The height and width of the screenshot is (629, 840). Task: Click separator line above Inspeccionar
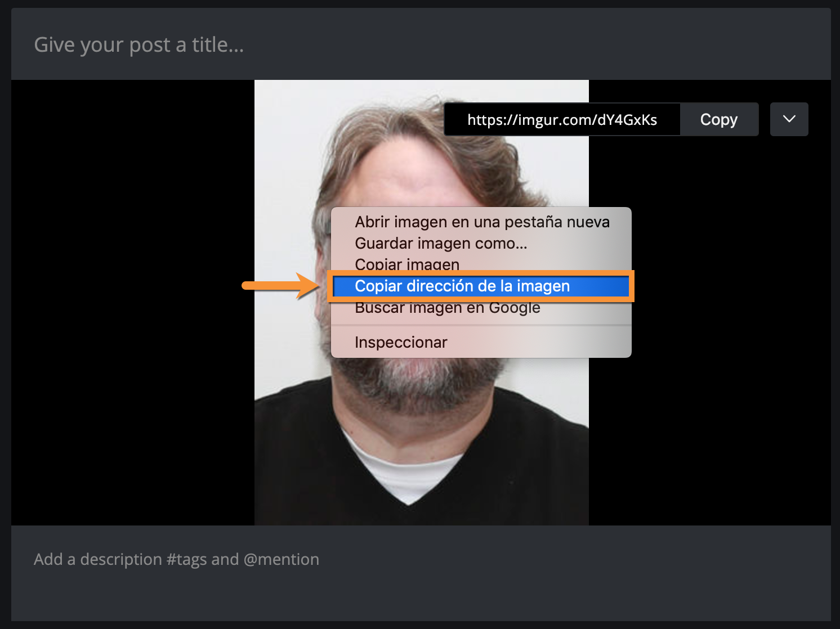[x=481, y=325]
